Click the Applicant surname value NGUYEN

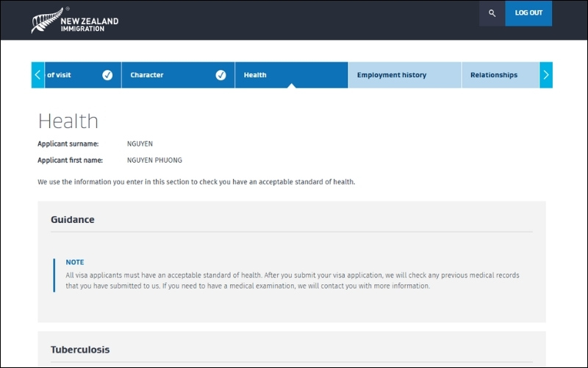(x=140, y=144)
